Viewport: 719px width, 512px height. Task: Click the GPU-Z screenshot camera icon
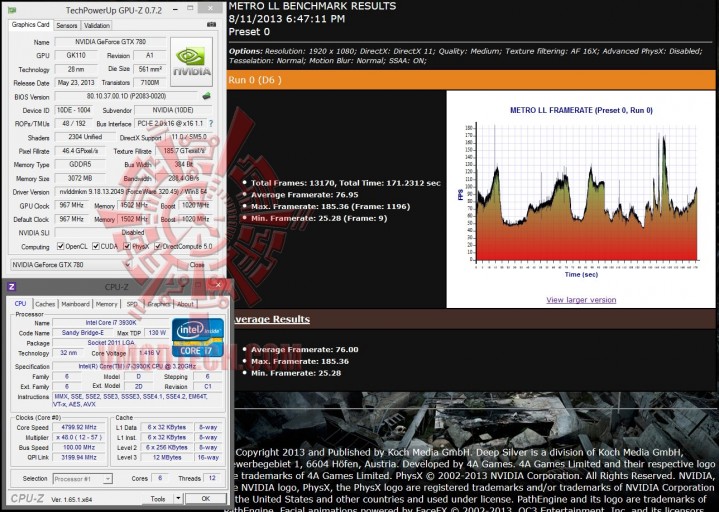(211, 25)
